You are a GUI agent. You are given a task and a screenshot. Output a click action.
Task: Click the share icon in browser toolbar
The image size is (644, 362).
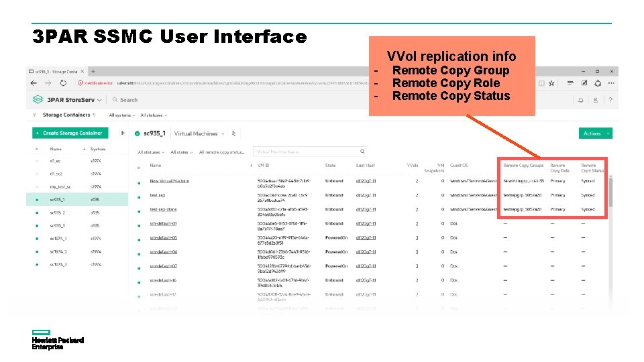[598, 83]
